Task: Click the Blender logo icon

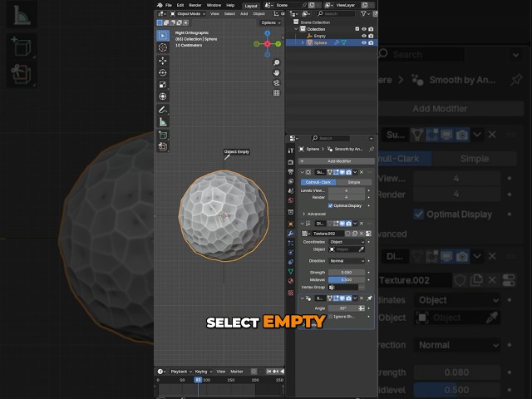Action: [160, 5]
